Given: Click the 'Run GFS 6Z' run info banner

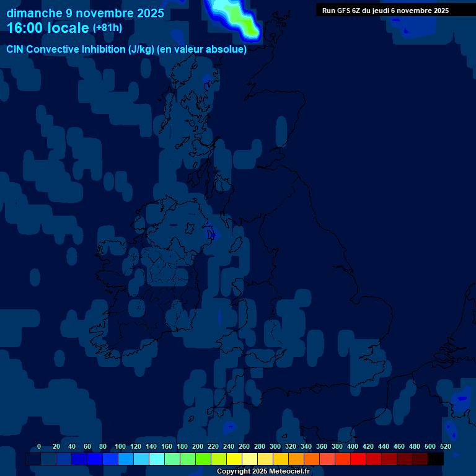Looking at the screenshot, I should (386, 11).
